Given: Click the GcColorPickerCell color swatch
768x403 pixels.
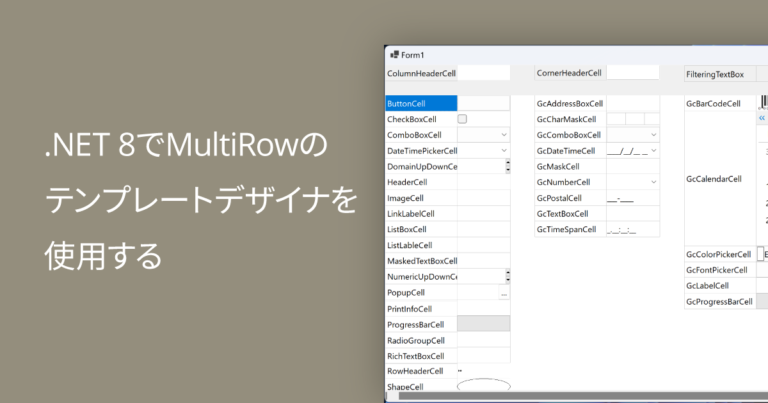Looking at the screenshot, I should [760, 254].
